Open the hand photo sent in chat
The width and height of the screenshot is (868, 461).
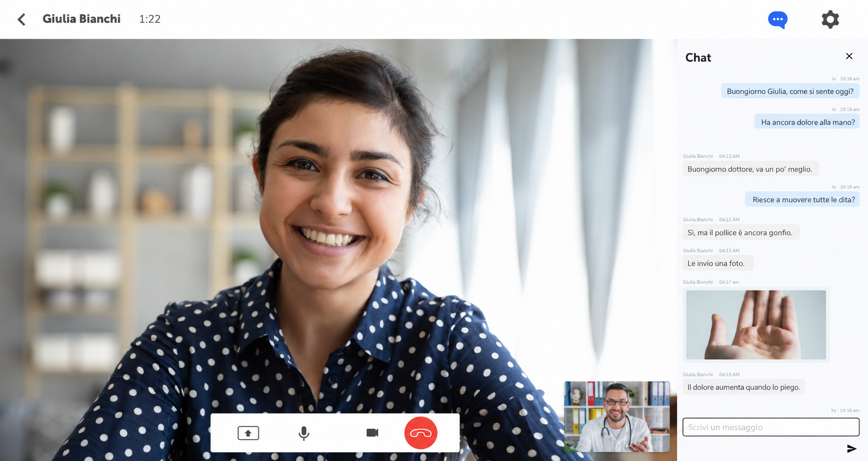[756, 325]
